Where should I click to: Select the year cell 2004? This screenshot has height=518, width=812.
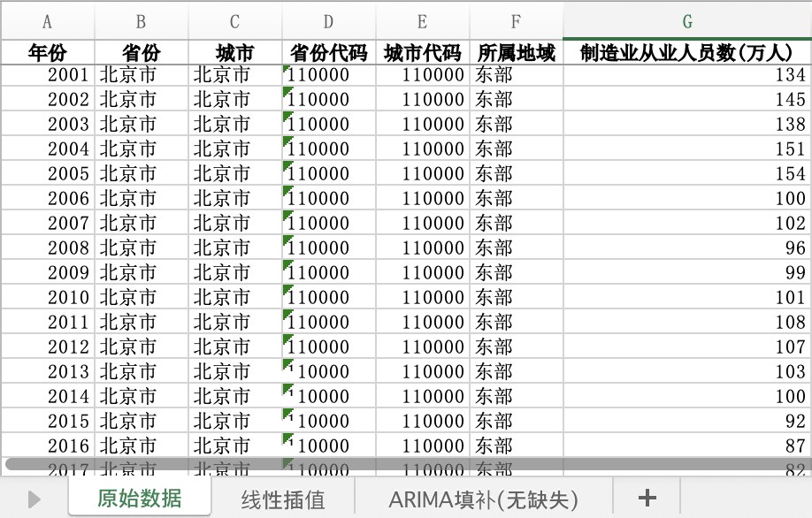pos(48,149)
